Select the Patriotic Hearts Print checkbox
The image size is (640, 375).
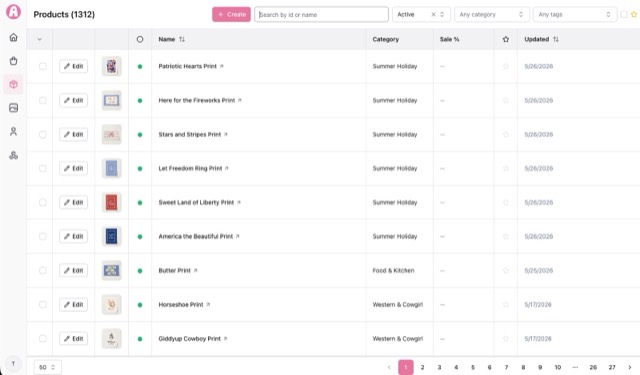click(x=43, y=67)
